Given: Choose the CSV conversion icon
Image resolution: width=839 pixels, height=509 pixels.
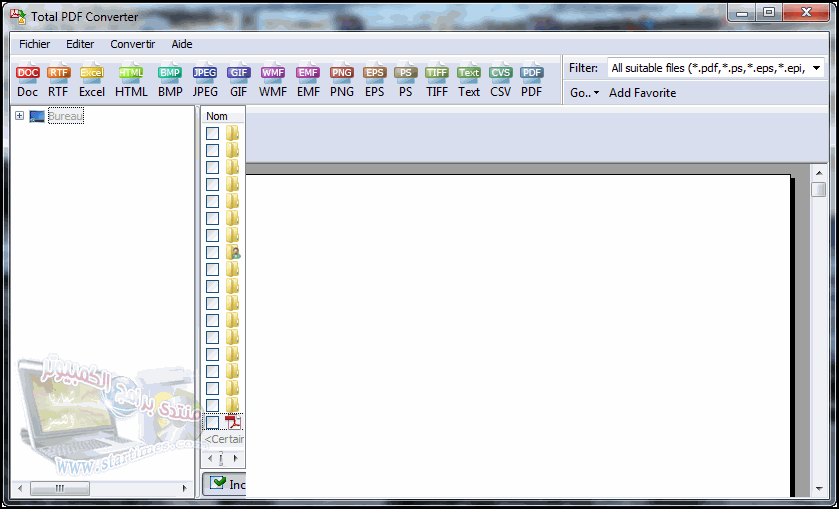Looking at the screenshot, I should 500,81.
